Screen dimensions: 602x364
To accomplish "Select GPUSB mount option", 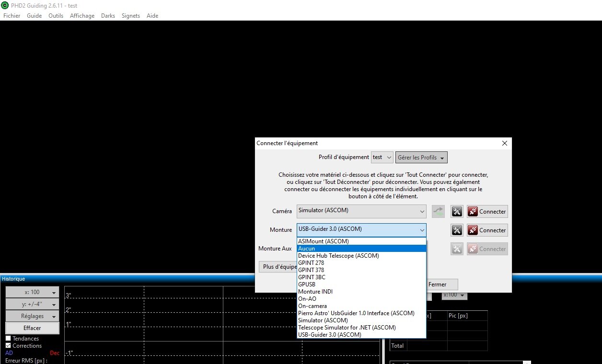I will coord(361,284).
